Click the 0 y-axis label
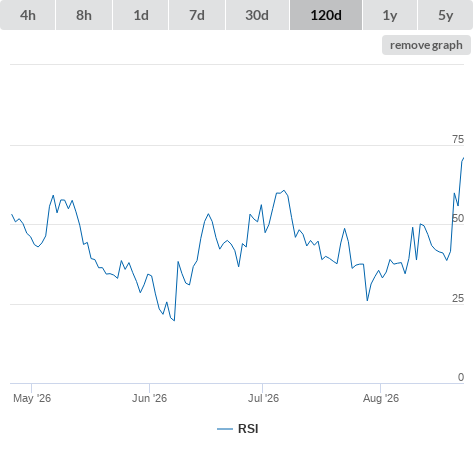 click(x=461, y=377)
